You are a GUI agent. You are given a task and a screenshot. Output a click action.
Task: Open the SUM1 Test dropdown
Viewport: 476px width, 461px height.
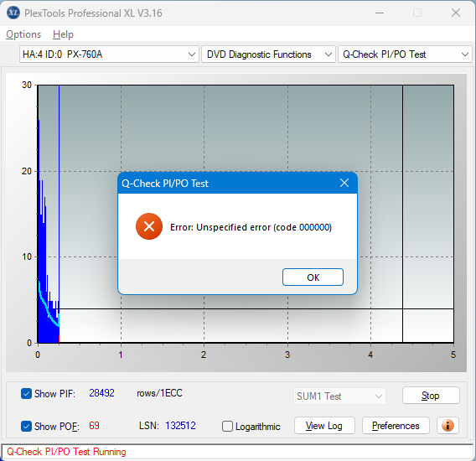point(339,396)
